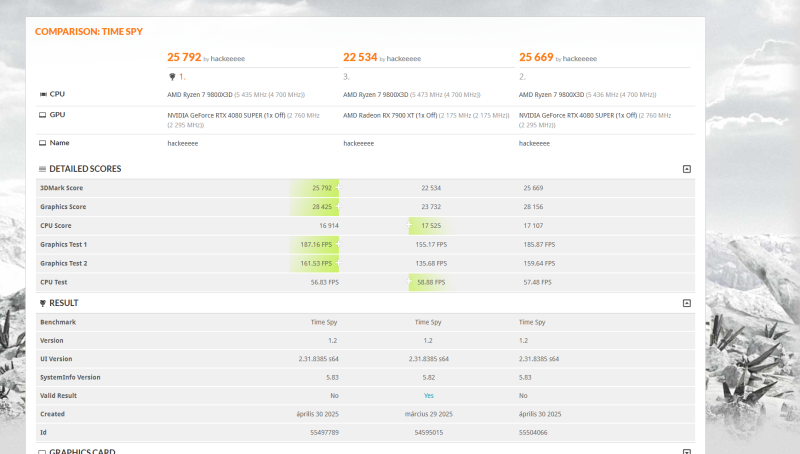Click the plus marker beside 187.16 FPS
Screen dimensions: 800x454
click(338, 244)
